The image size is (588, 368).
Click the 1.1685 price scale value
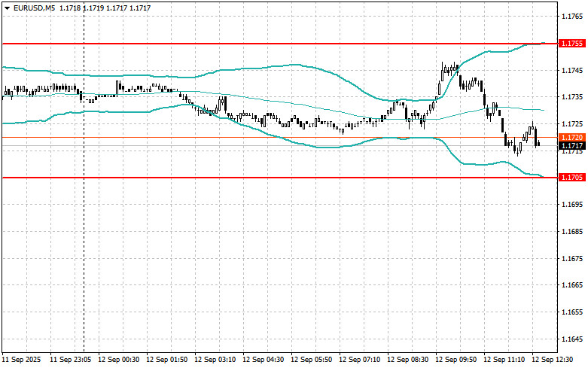point(572,231)
